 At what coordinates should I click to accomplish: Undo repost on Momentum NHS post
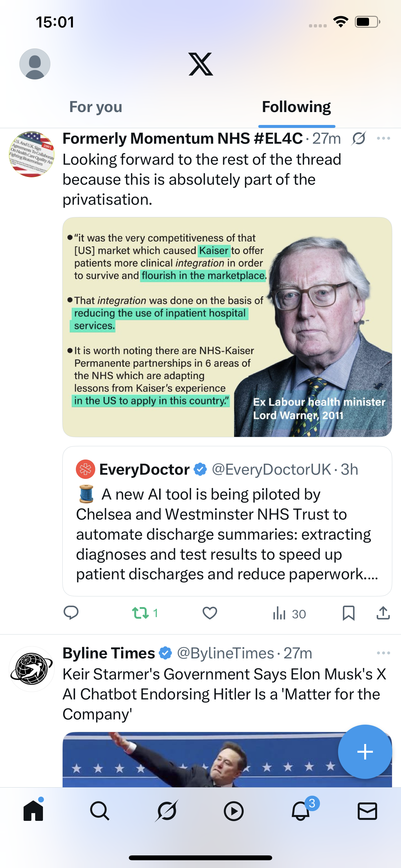pos(140,613)
